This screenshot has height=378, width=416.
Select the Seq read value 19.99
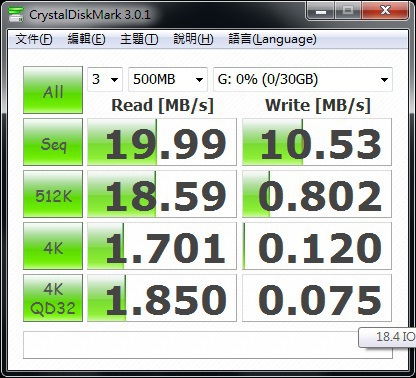[x=162, y=142]
